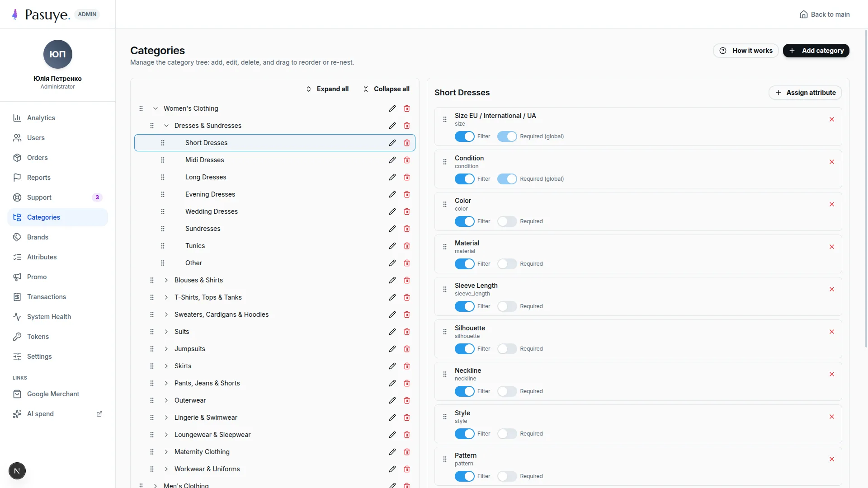Open external link icon next to AI spend
Screen dimensions: 868x488
click(x=99, y=414)
